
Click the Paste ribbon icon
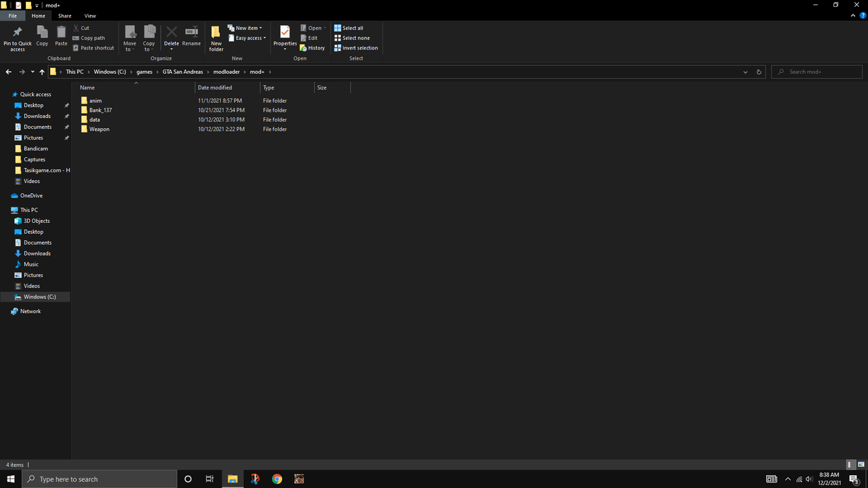click(61, 36)
